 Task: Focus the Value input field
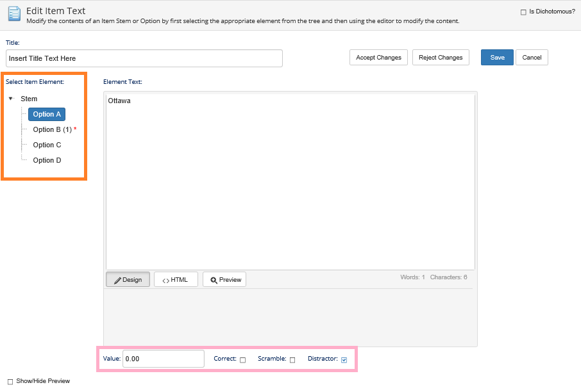(163, 359)
